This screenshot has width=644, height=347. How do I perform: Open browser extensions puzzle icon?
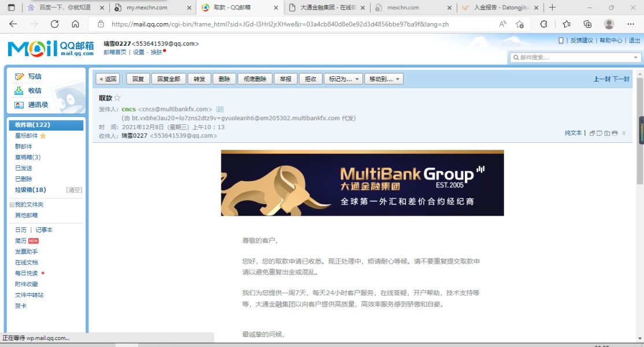tap(544, 24)
